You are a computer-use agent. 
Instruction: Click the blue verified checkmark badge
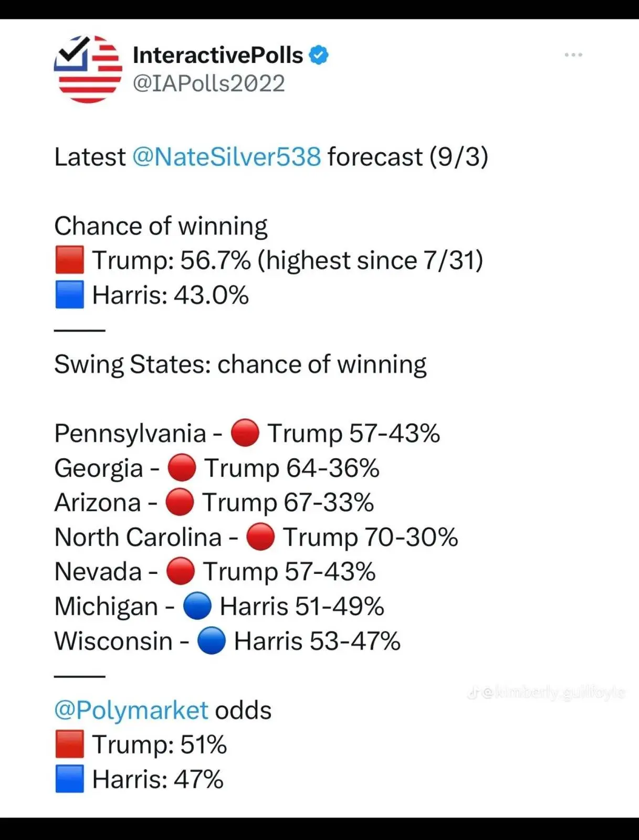pos(319,55)
